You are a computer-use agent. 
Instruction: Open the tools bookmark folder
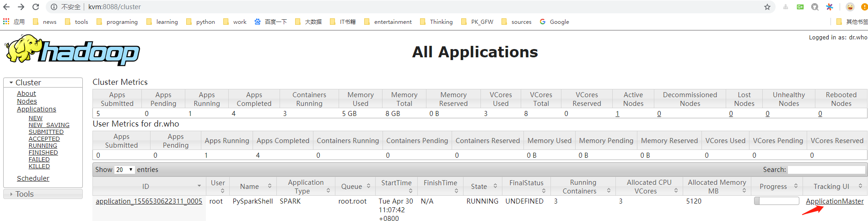click(76, 22)
